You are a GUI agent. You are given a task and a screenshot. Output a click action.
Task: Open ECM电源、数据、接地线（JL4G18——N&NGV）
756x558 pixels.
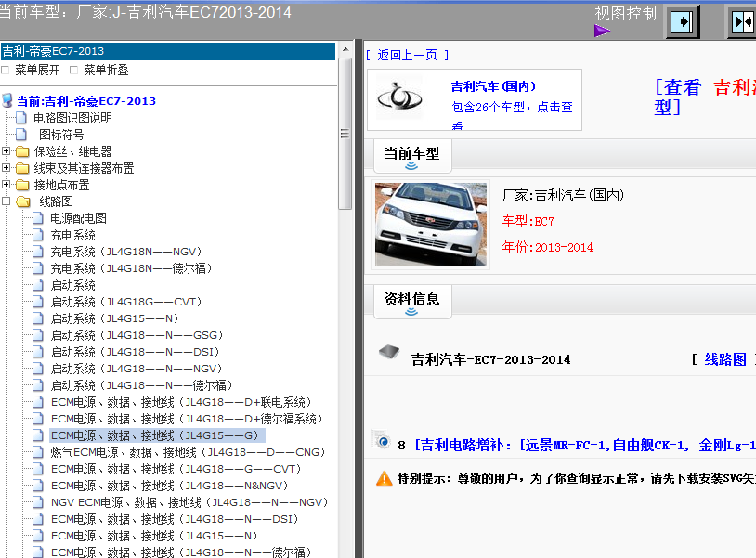point(170,486)
